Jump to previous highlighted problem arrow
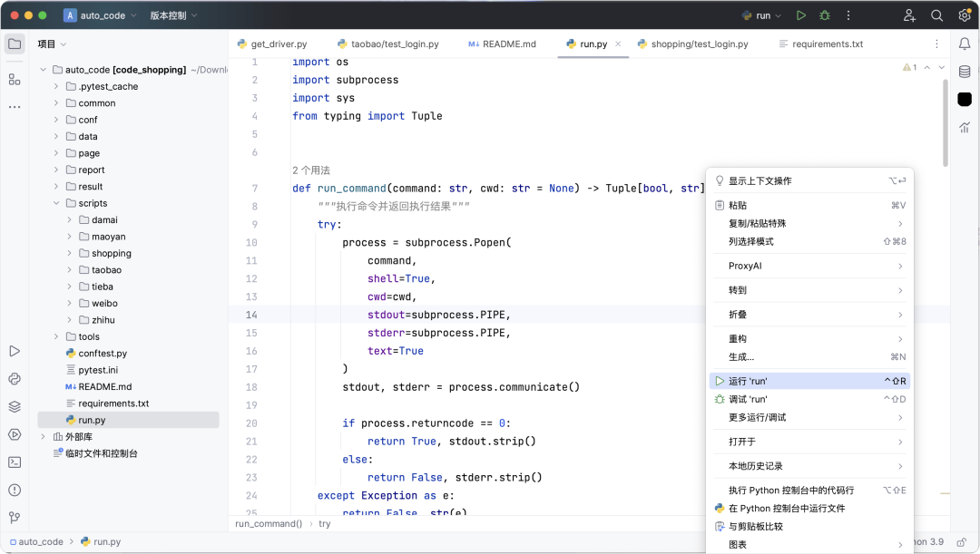Screen dimensions: 980x554 (x=926, y=67)
